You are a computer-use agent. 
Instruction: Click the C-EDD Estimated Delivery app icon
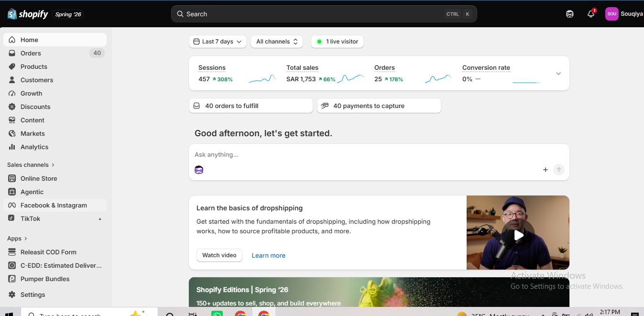tap(12, 265)
